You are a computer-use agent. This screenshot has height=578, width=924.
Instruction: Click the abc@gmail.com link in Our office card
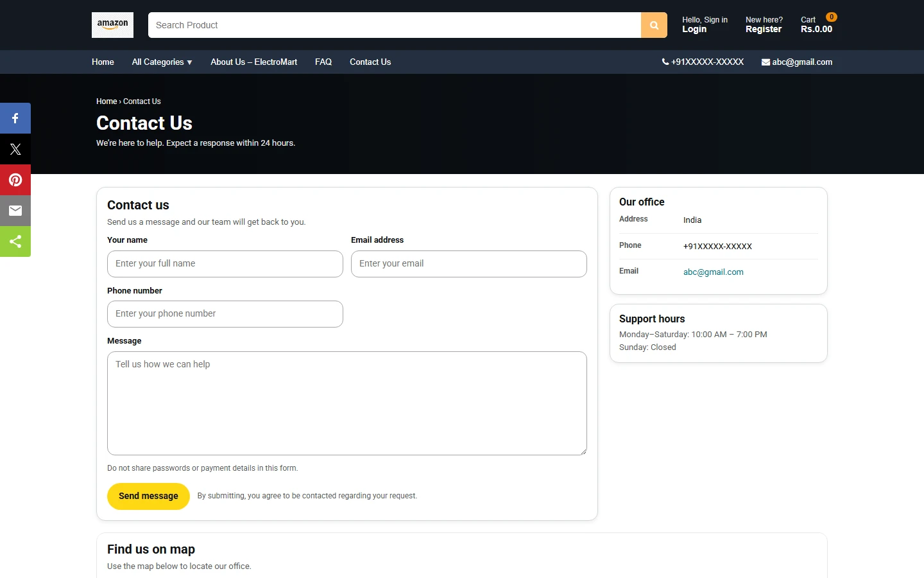[714, 272]
